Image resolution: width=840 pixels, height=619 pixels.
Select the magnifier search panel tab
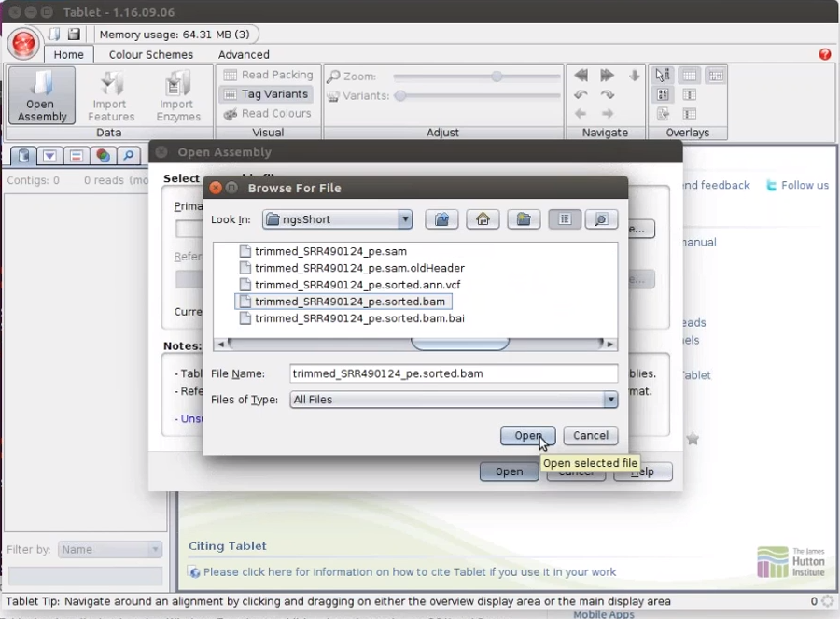click(x=129, y=156)
